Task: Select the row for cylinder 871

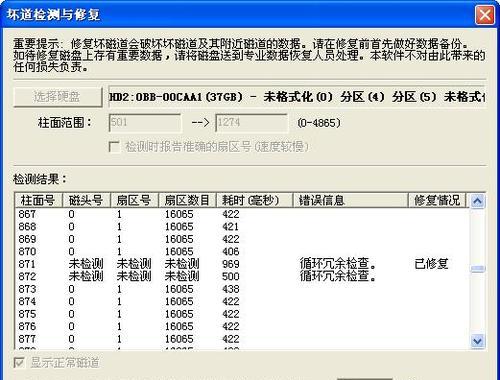Action: [x=242, y=264]
